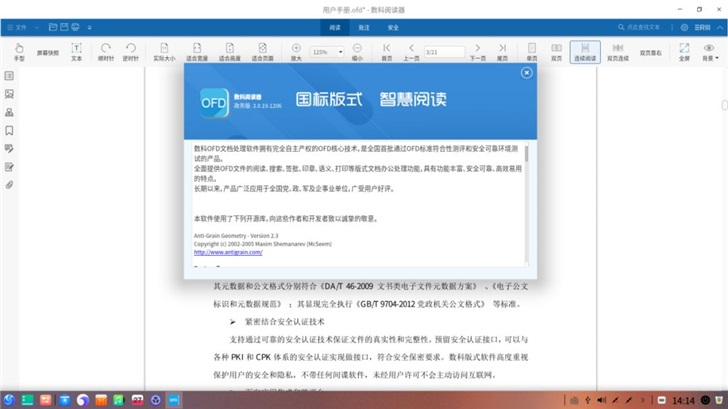The width and height of the screenshot is (728, 409).
Task: Click the page number field showing 3/21
Action: pos(444,52)
